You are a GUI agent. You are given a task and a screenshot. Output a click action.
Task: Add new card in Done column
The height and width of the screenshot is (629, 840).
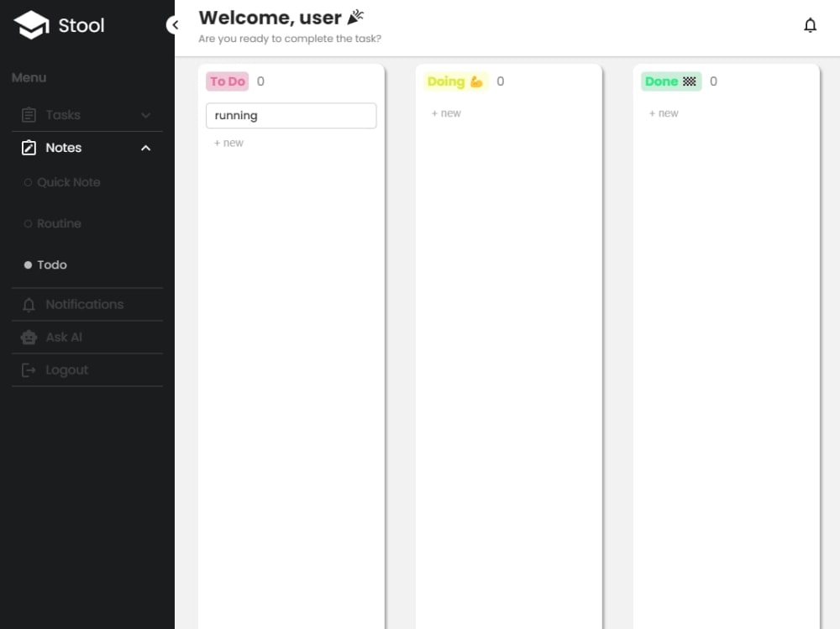[x=664, y=113]
